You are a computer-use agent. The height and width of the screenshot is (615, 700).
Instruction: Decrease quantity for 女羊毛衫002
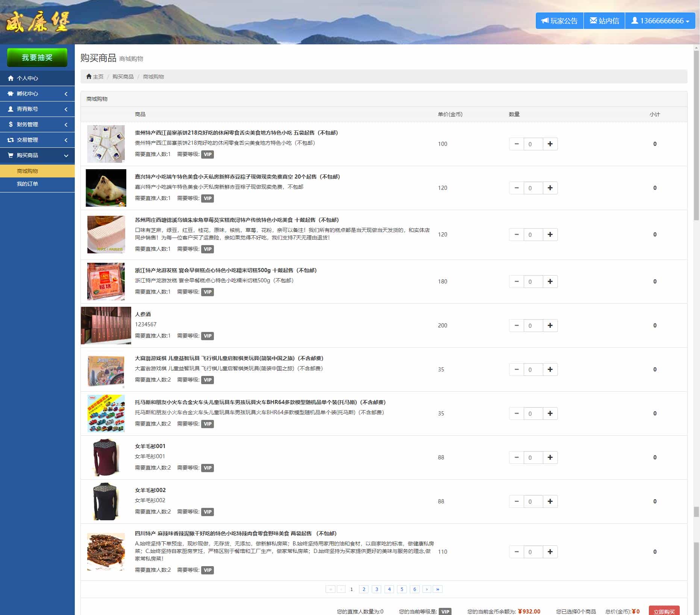517,501
